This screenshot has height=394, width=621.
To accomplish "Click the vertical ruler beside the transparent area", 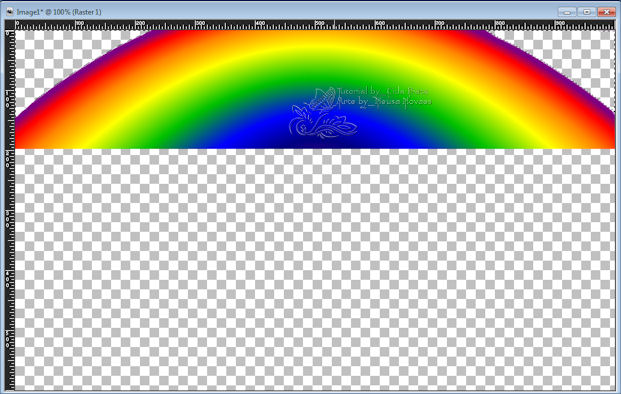I will tap(10, 269).
